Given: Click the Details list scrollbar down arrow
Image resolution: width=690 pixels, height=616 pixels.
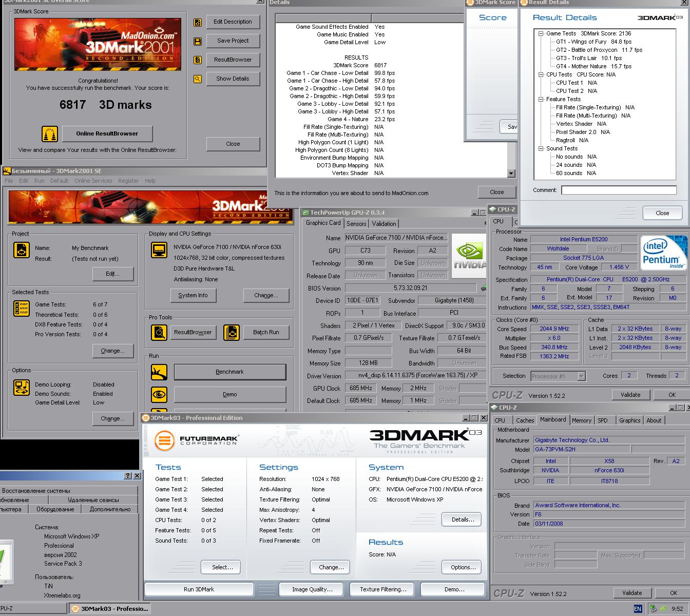Looking at the screenshot, I should click(x=511, y=174).
